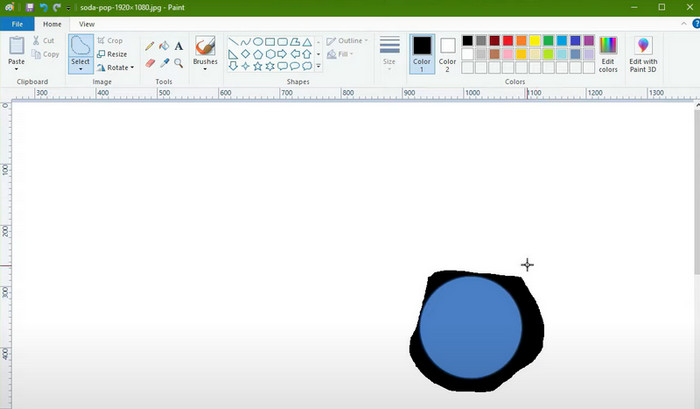Screen dimensions: 700x409
Task: Choose the Diamond shape
Action: pyautogui.click(x=246, y=54)
